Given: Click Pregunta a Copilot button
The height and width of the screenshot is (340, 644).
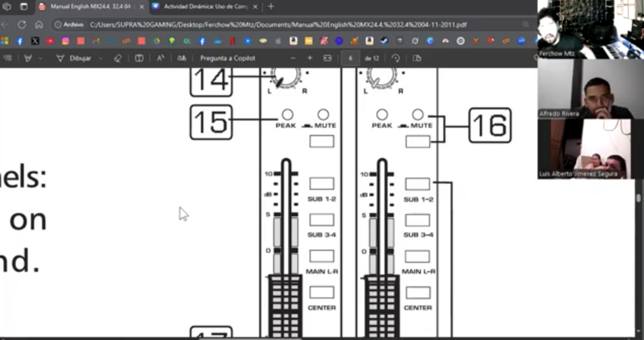Looking at the screenshot, I should tap(228, 59).
